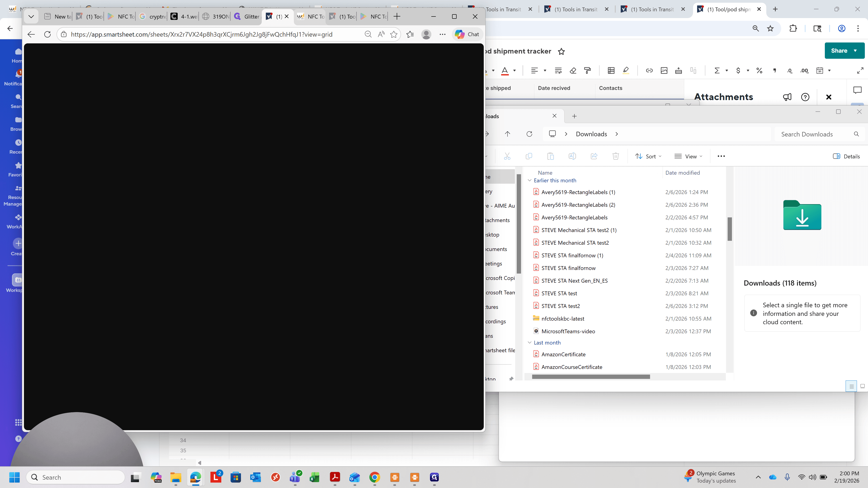Open the View menu in File Explorer
The height and width of the screenshot is (488, 868).
tap(688, 156)
